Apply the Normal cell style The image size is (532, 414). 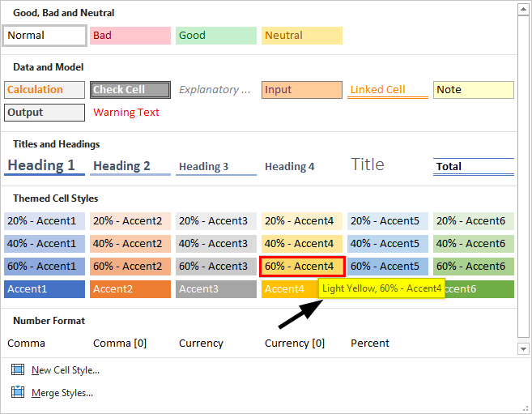(45, 36)
